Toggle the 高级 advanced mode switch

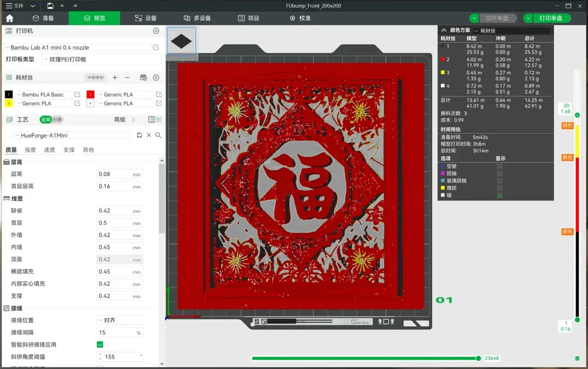tap(132, 119)
